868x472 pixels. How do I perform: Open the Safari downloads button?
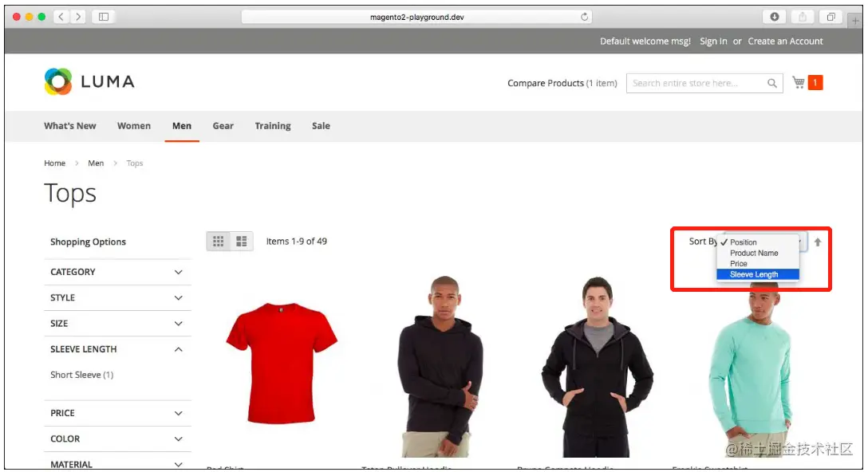[775, 17]
